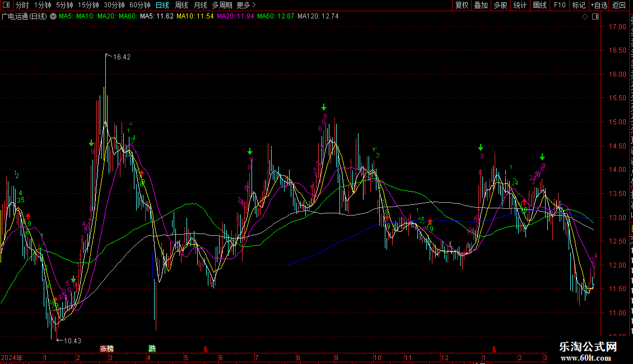Click the MA120: 12.74 value
The height and width of the screenshot is (364, 633).
coord(318,16)
